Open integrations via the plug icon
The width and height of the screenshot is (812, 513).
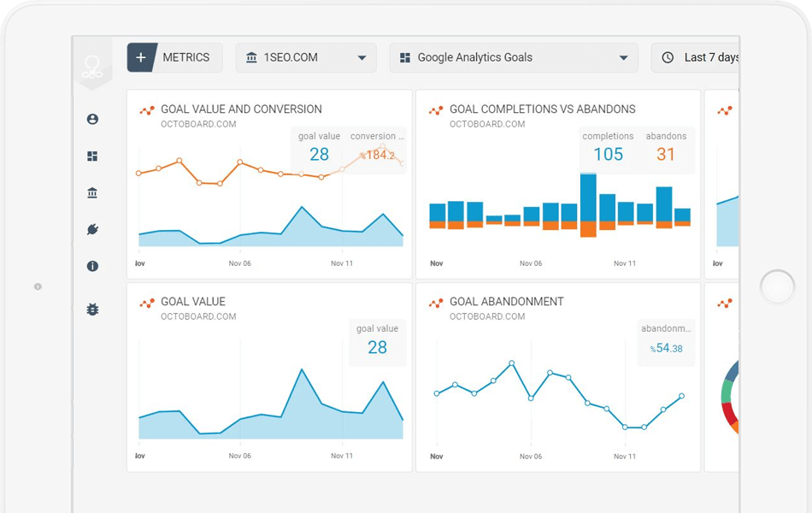pos(92,229)
